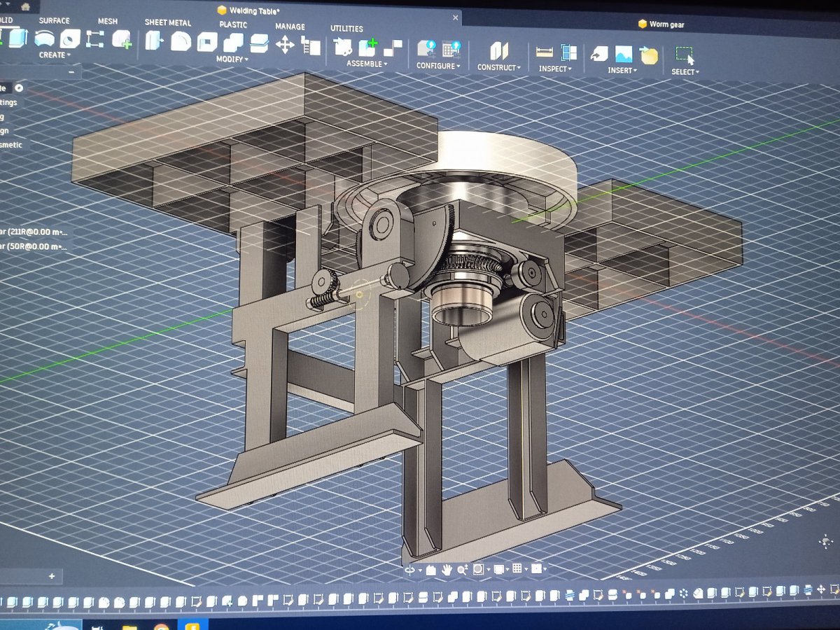Select the Move/Copy four-arrow tool
Image resolution: width=840 pixels, height=630 pixels.
point(284,45)
